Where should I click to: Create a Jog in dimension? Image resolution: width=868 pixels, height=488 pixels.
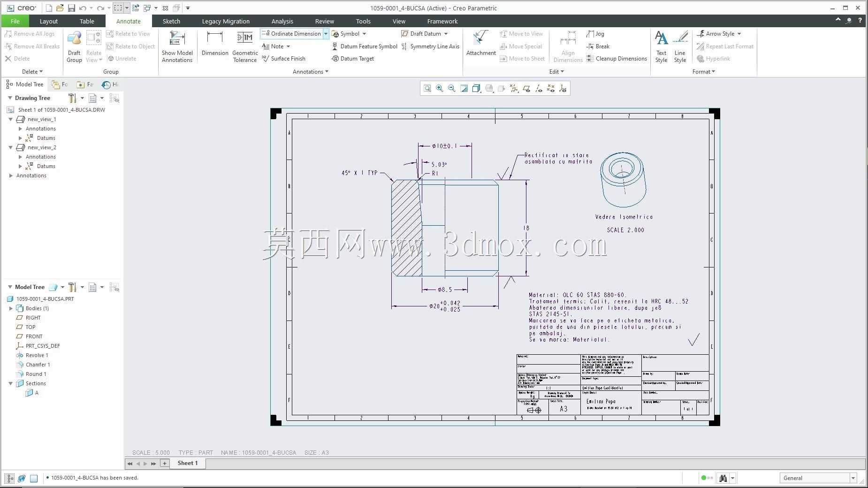(x=595, y=34)
